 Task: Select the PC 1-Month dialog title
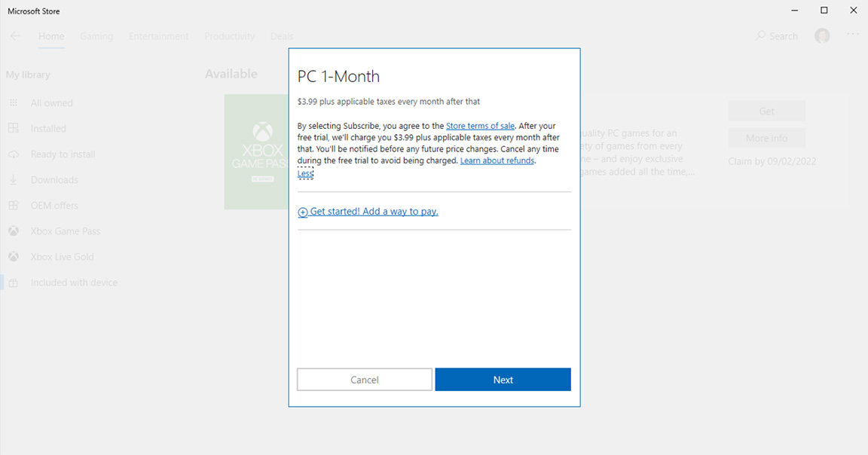pos(338,76)
